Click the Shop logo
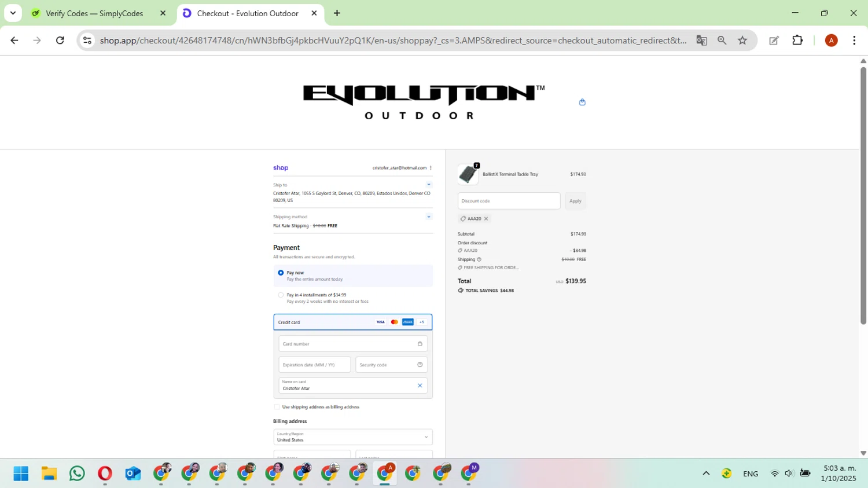This screenshot has width=868, height=488. pos(281,168)
